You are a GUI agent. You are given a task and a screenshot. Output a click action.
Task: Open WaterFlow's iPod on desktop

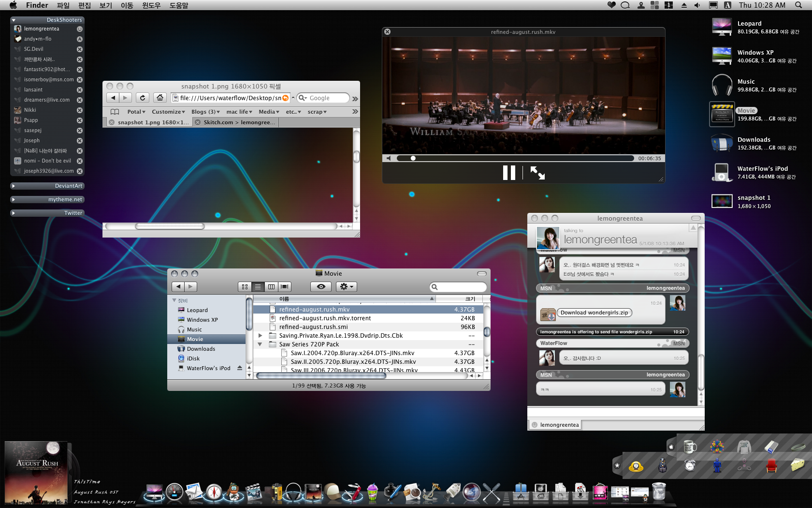point(722,172)
